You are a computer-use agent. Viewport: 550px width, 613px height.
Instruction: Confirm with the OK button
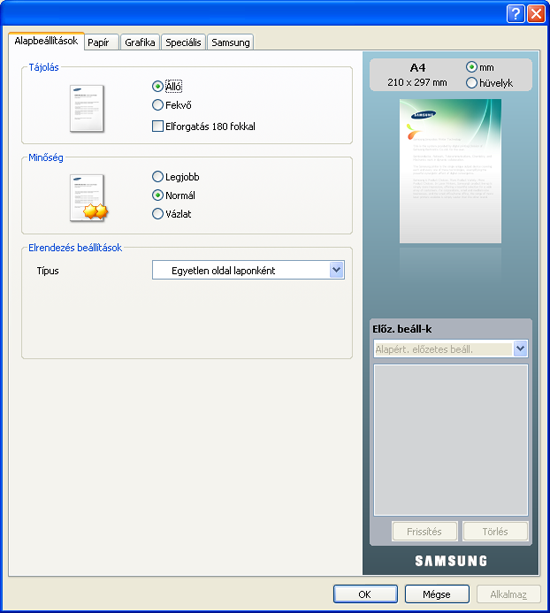[x=365, y=594]
